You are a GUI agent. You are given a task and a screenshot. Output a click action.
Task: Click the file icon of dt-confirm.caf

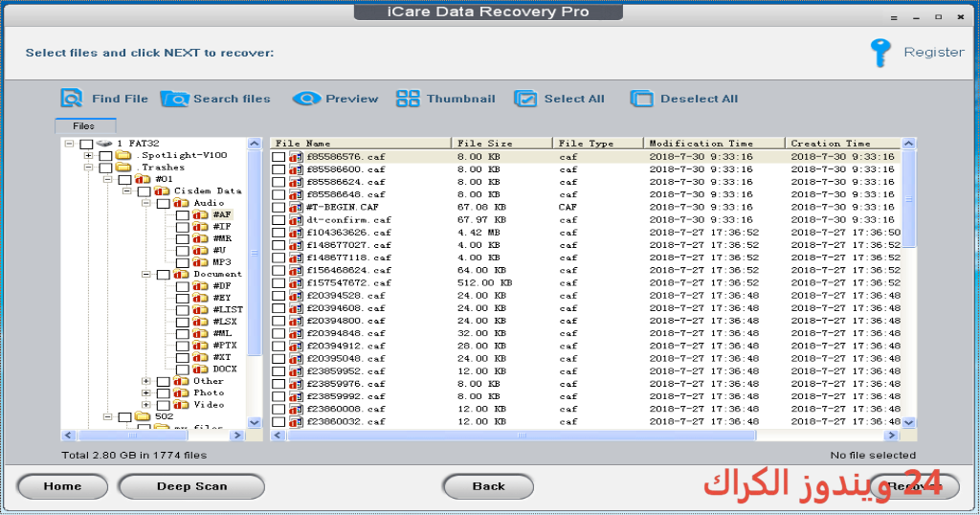(x=296, y=220)
